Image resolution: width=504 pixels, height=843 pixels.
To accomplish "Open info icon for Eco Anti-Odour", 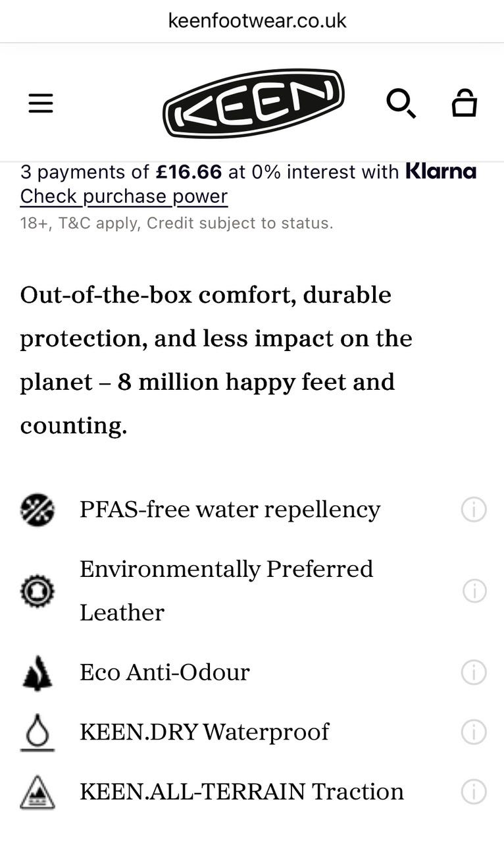I will 474,672.
